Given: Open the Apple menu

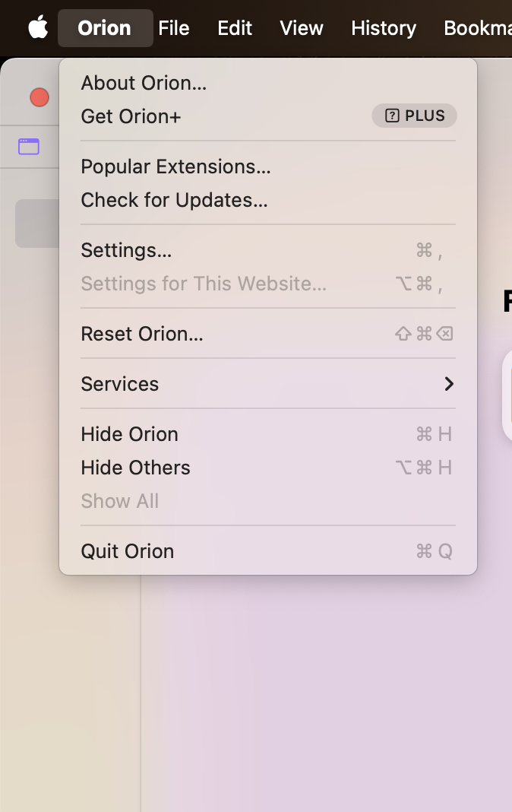Looking at the screenshot, I should [38, 28].
